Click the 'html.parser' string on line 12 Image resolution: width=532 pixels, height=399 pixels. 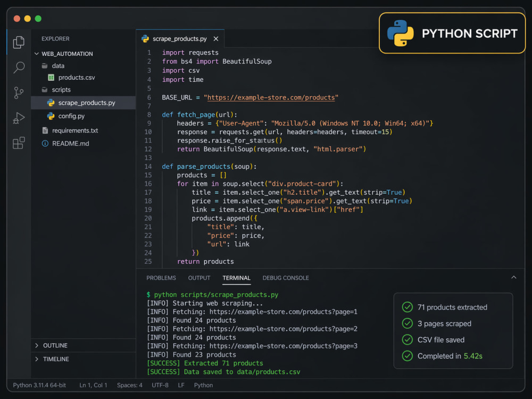click(x=338, y=149)
